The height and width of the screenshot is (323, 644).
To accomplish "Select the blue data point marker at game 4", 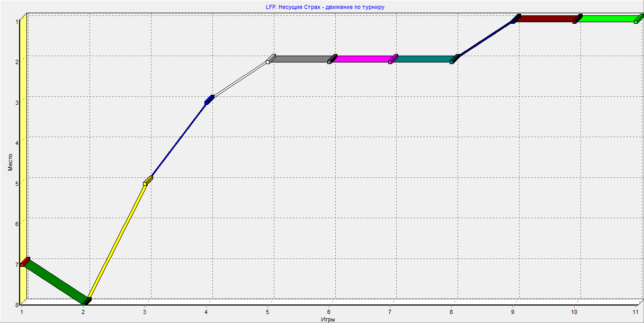I will click(209, 100).
